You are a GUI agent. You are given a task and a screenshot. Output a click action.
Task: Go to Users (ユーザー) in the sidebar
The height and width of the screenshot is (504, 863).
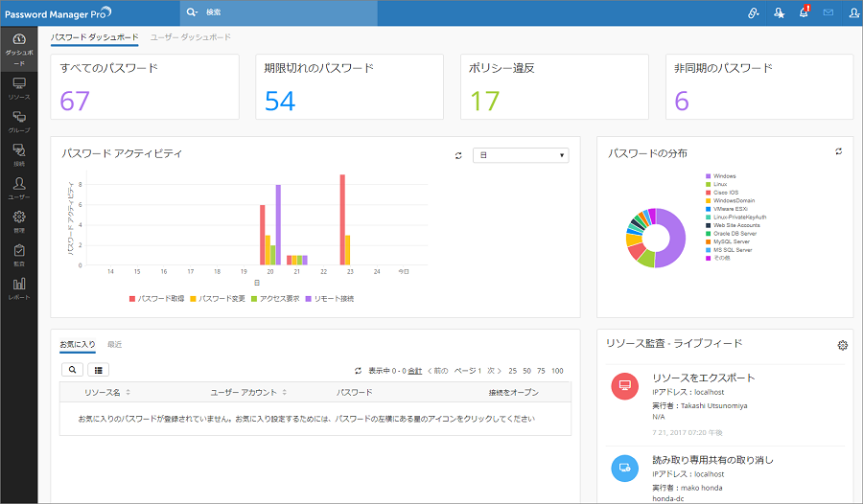point(19,187)
